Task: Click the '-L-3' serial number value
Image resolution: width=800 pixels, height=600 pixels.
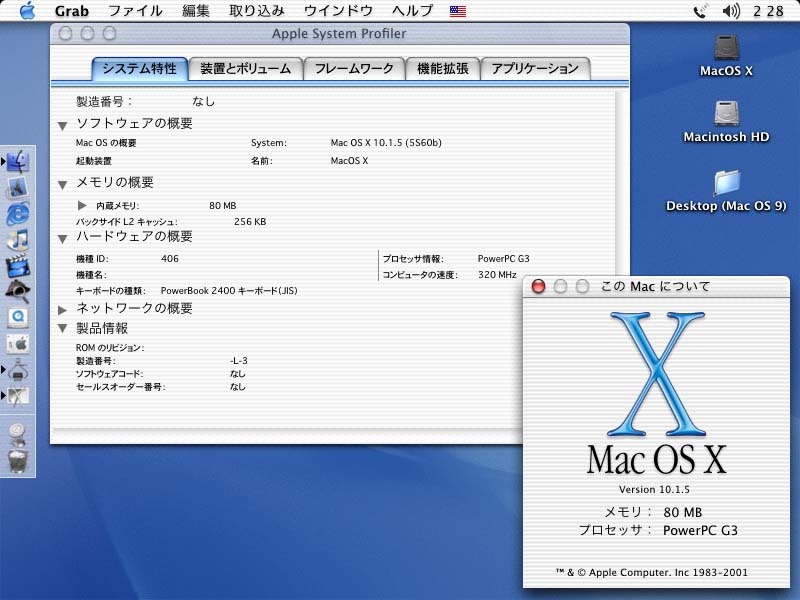Action: point(238,361)
